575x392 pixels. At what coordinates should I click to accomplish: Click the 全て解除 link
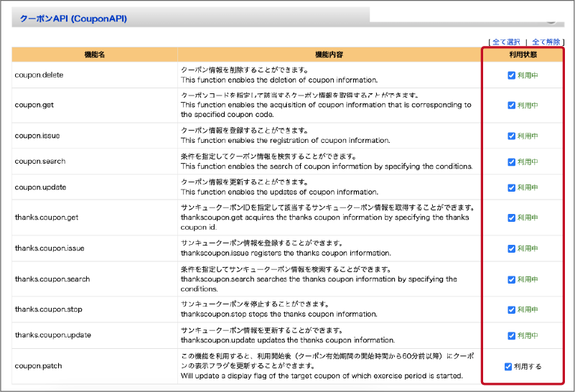pyautogui.click(x=546, y=42)
